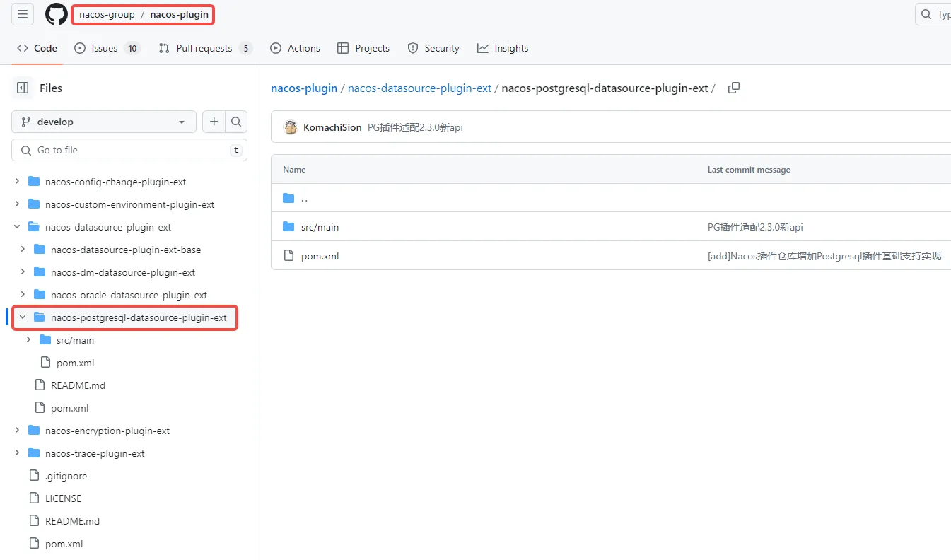Expand the nacos-encryption-plugin-ext folder
This screenshot has height=560, width=951.
point(17,430)
